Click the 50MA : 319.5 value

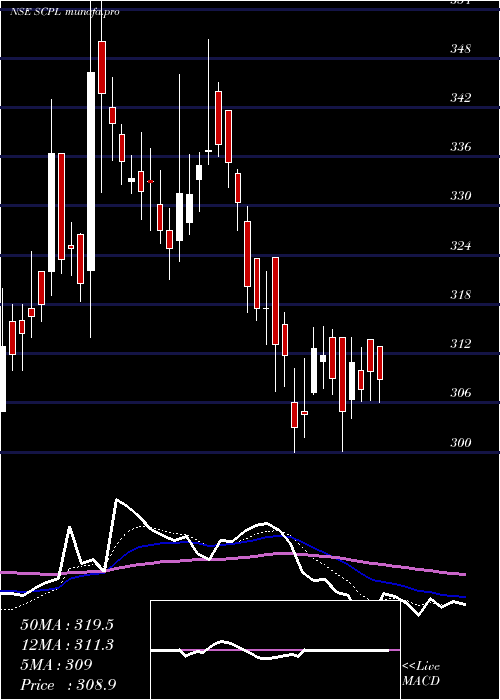[67, 625]
